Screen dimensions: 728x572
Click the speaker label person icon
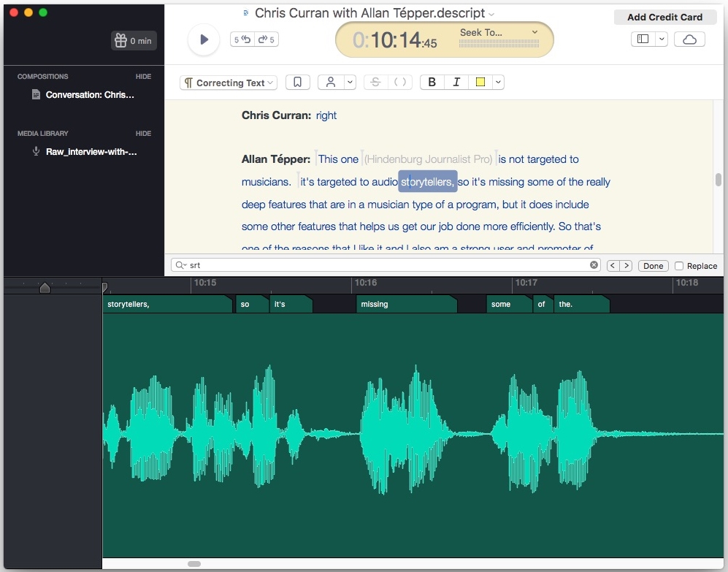click(331, 83)
